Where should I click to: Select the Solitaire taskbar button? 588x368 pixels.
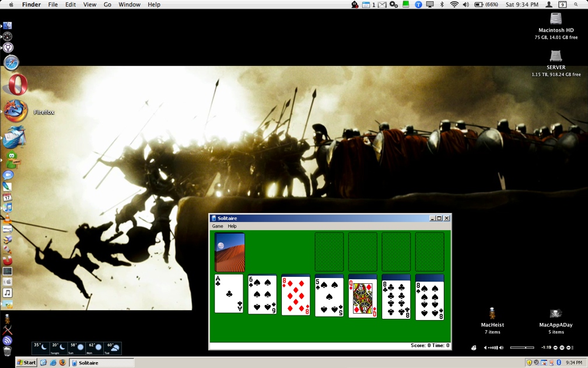[101, 363]
